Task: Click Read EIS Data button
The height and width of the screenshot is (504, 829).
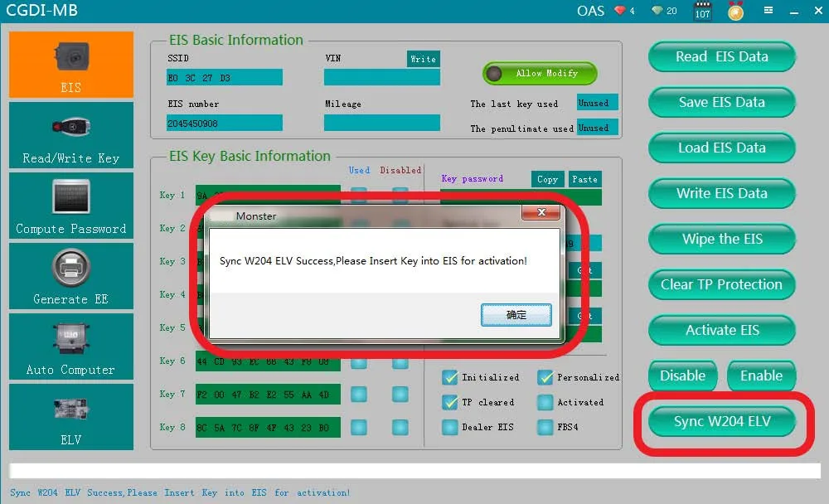Action: [x=722, y=56]
